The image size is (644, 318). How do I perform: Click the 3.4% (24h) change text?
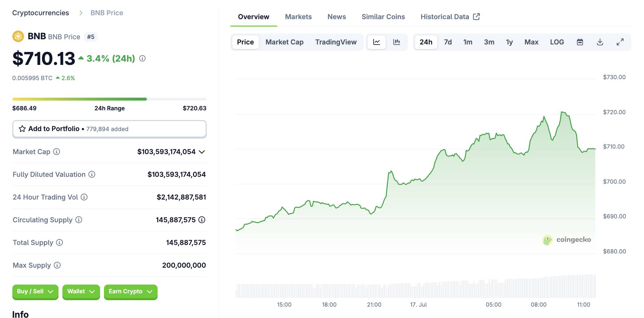click(111, 59)
